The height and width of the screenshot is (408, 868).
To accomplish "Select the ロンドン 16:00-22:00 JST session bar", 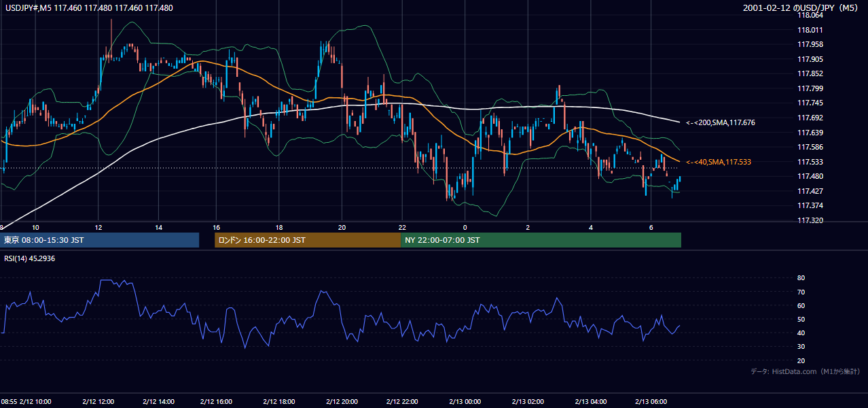I will coord(307,240).
